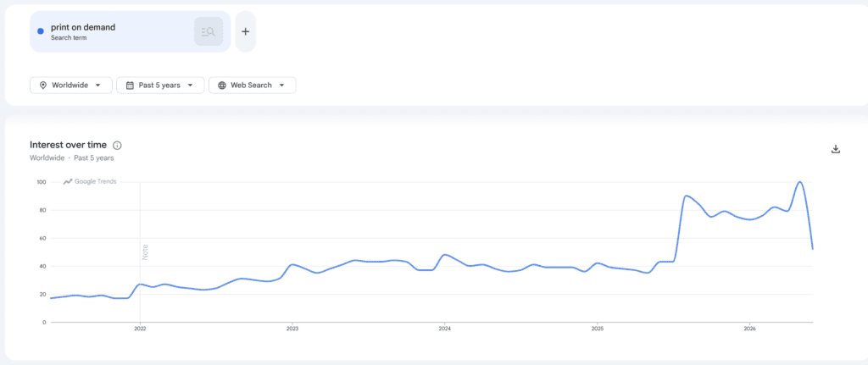868x365 pixels.
Task: Click the blue dot for print on demand
Action: tap(41, 31)
